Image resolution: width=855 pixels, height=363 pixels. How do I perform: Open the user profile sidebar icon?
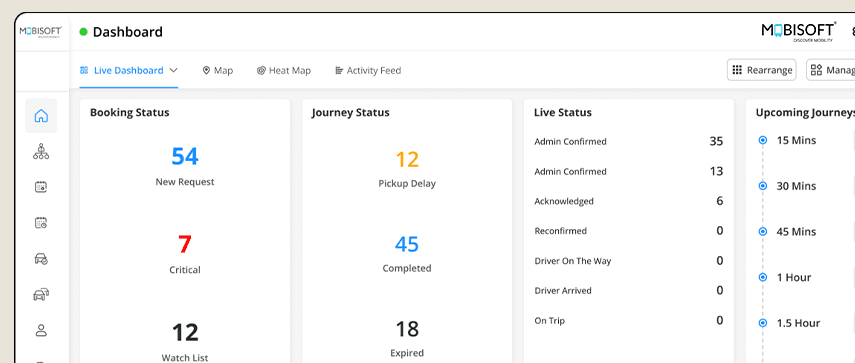coord(41,330)
